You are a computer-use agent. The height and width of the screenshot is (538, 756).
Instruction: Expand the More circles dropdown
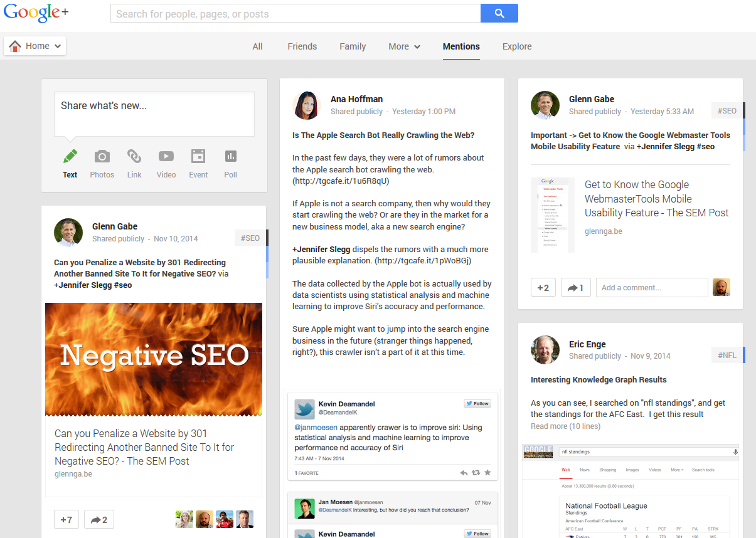click(404, 46)
